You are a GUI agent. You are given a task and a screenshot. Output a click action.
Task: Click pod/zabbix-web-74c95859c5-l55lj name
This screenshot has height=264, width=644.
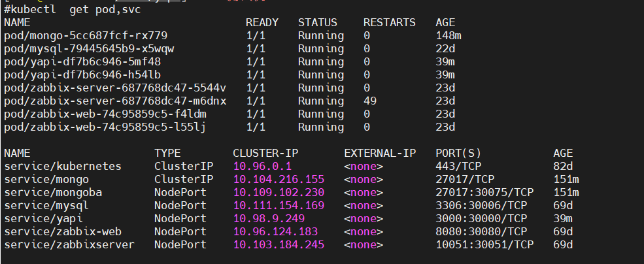click(105, 127)
